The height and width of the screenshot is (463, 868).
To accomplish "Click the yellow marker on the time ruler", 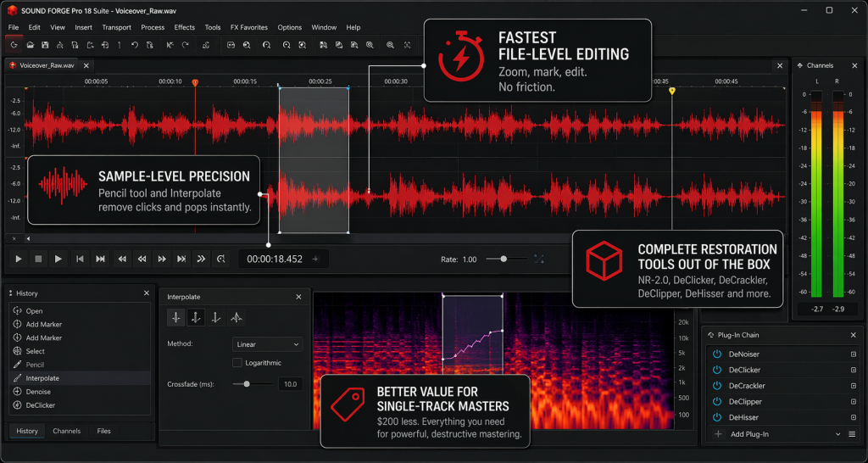I will [x=672, y=91].
